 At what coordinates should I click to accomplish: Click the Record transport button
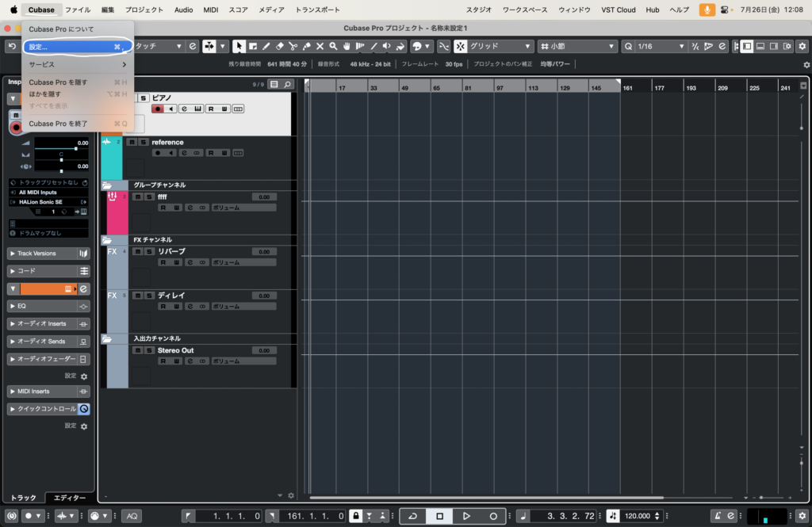pos(493,516)
